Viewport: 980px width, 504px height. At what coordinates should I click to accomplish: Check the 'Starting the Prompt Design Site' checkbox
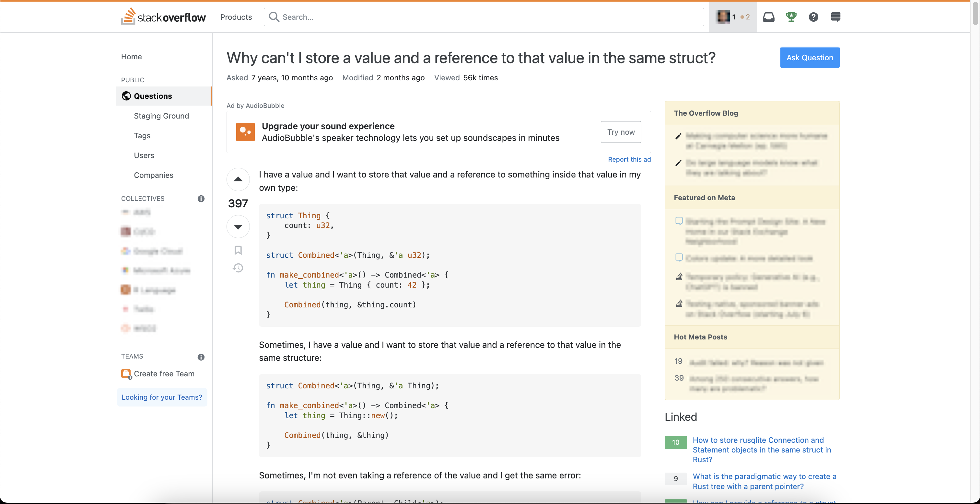click(x=679, y=221)
